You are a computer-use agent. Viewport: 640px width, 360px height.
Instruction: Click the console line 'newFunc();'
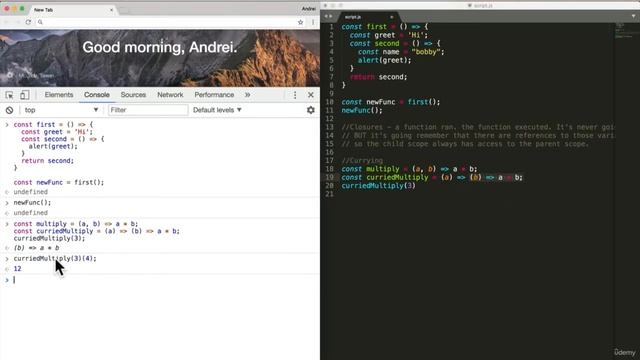tap(32, 202)
